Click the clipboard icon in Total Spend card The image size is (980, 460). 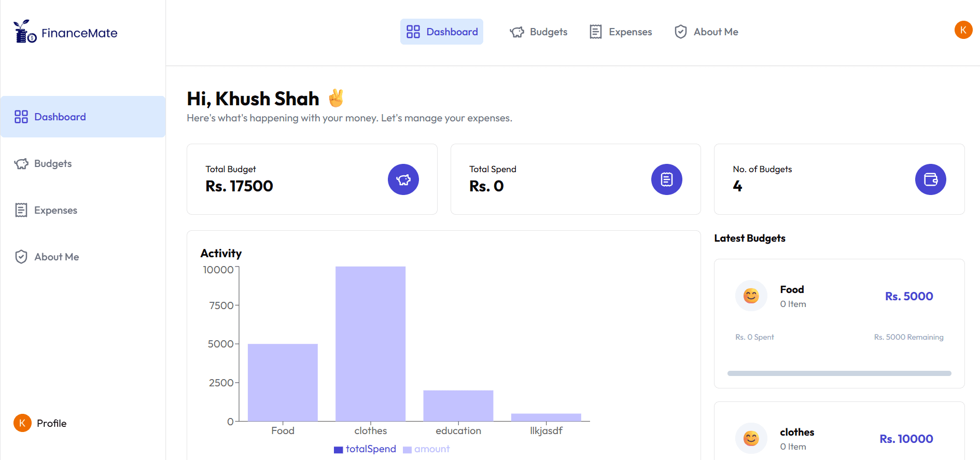click(666, 179)
